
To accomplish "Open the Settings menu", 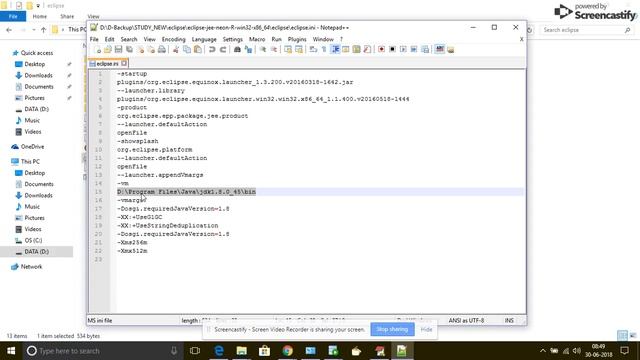I will pyautogui.click(x=233, y=39).
